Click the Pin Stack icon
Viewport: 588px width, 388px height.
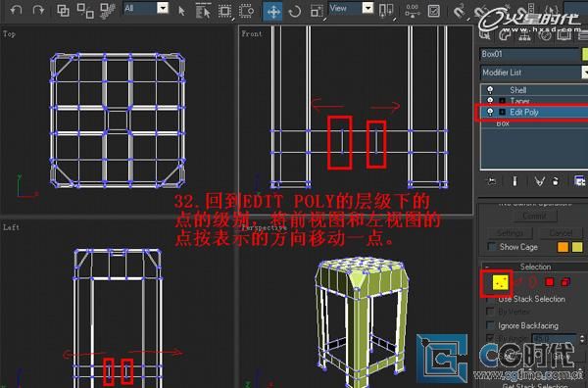click(x=491, y=182)
